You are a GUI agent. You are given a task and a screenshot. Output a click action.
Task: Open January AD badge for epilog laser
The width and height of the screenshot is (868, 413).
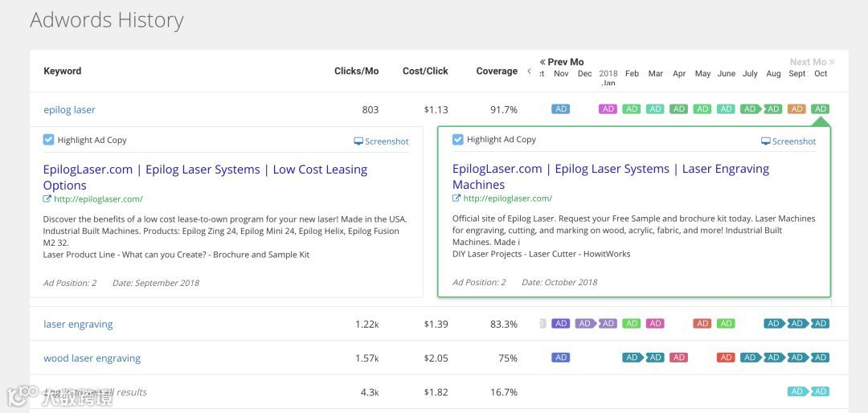[608, 109]
